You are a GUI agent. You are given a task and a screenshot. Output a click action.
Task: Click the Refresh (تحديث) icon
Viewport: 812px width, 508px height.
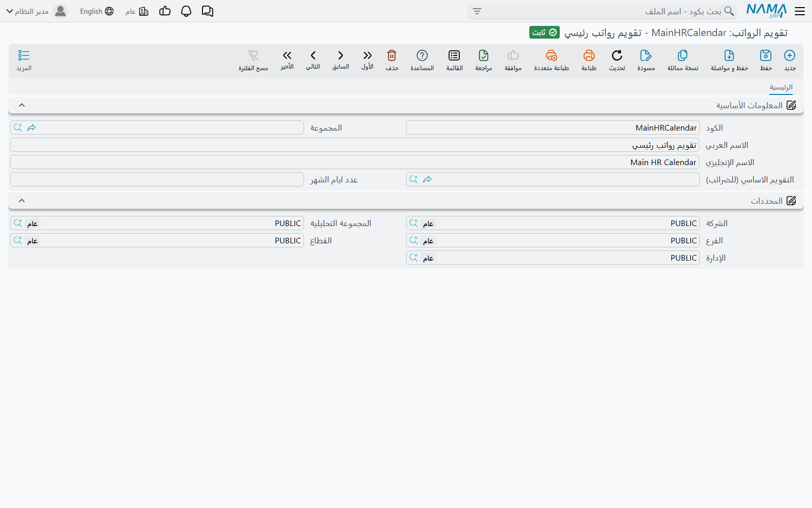click(617, 55)
